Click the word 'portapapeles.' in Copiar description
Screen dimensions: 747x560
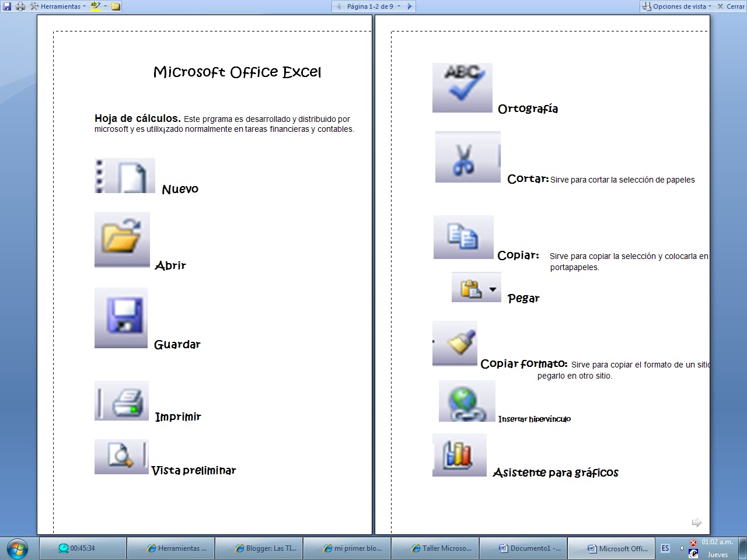[x=575, y=267]
